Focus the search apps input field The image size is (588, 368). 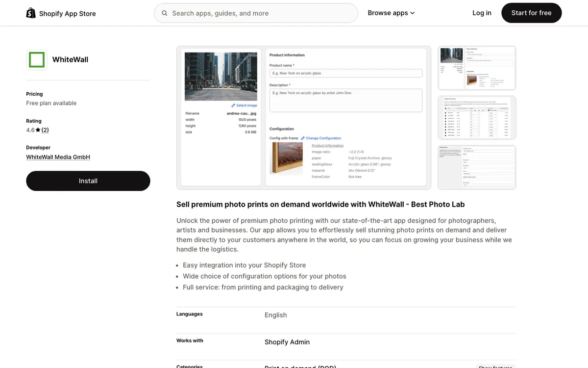(256, 13)
